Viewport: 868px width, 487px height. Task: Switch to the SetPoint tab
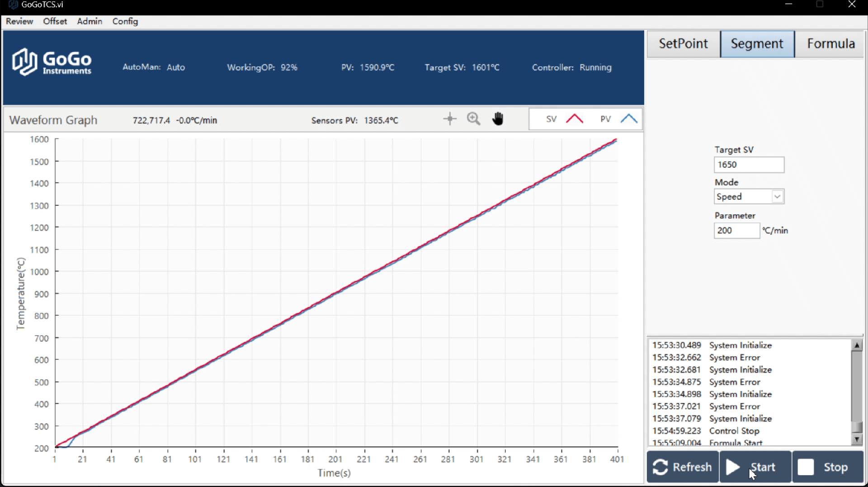683,44
